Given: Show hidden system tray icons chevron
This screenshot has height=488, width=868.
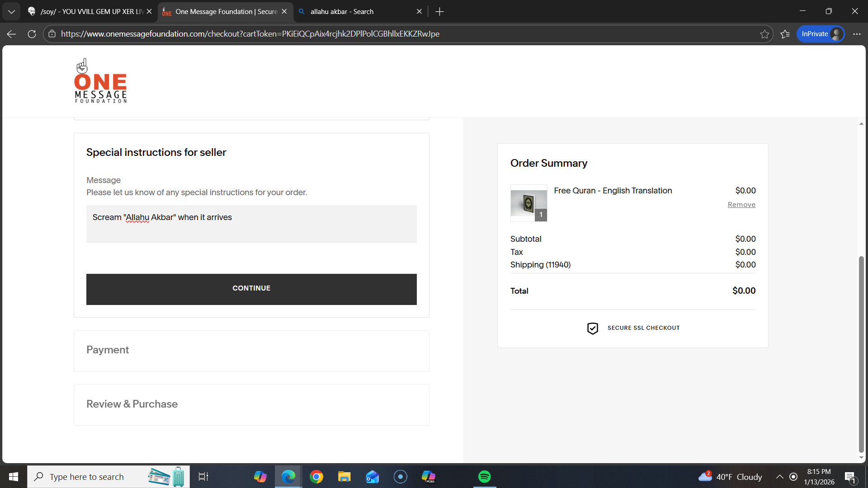Looking at the screenshot, I should 780,477.
